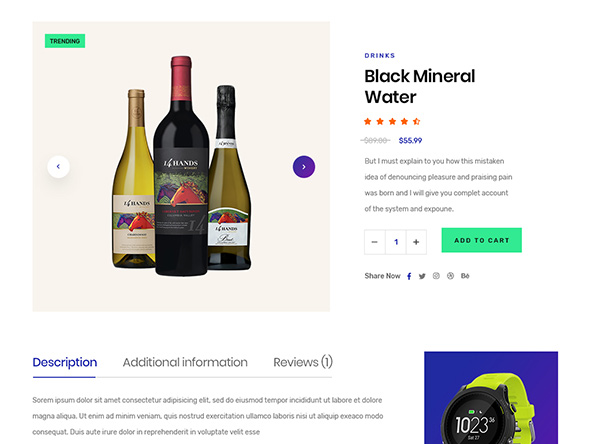Click the next image arrow
The height and width of the screenshot is (444, 600).
pos(304,166)
